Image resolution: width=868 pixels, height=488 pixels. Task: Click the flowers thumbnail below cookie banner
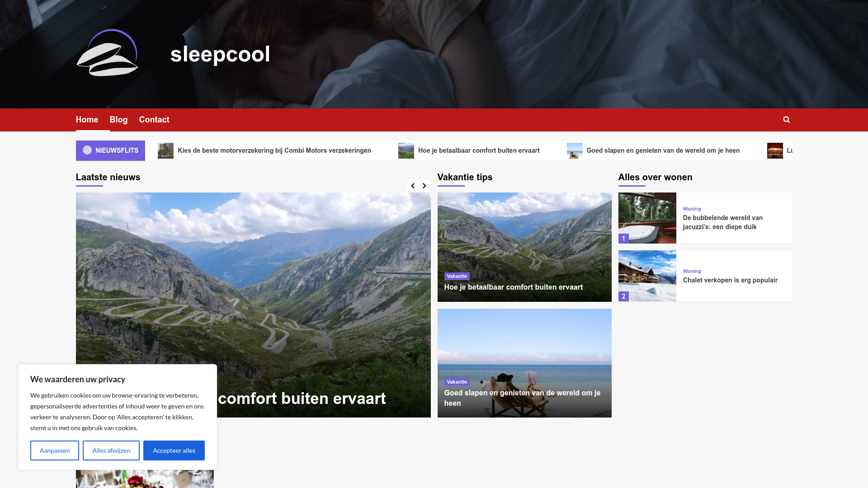(x=145, y=479)
